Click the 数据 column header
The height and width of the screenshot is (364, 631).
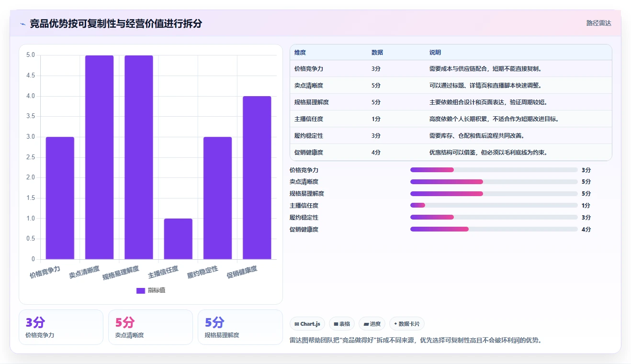pos(377,53)
